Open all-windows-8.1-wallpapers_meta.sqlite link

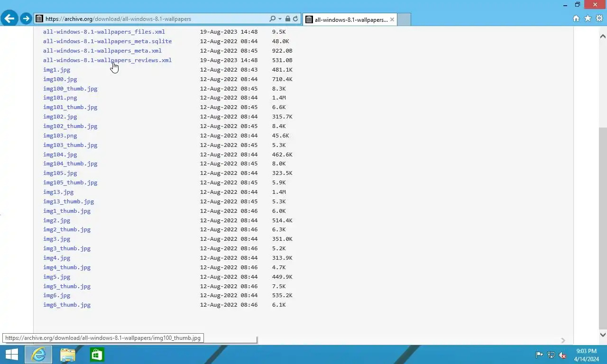pos(107,41)
